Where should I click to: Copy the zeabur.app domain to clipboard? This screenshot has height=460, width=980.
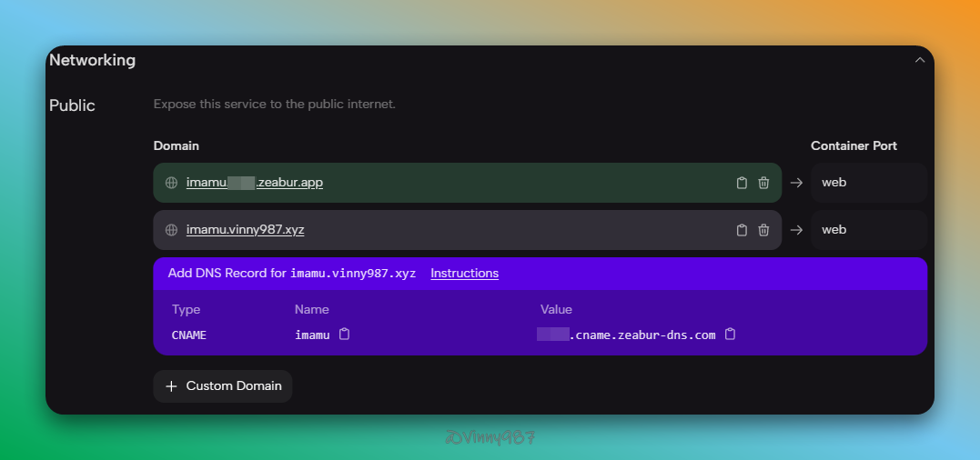coord(742,183)
